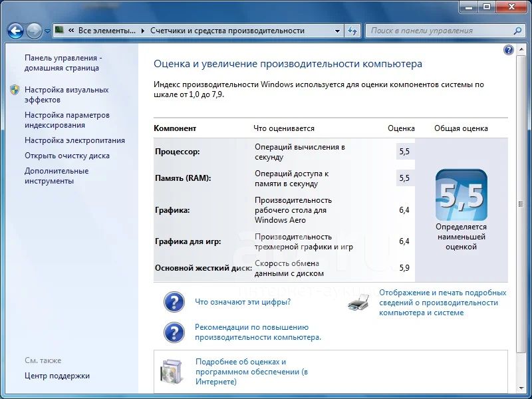Click the 'Компонент' column header
This screenshot has height=399, width=532.
tap(175, 128)
